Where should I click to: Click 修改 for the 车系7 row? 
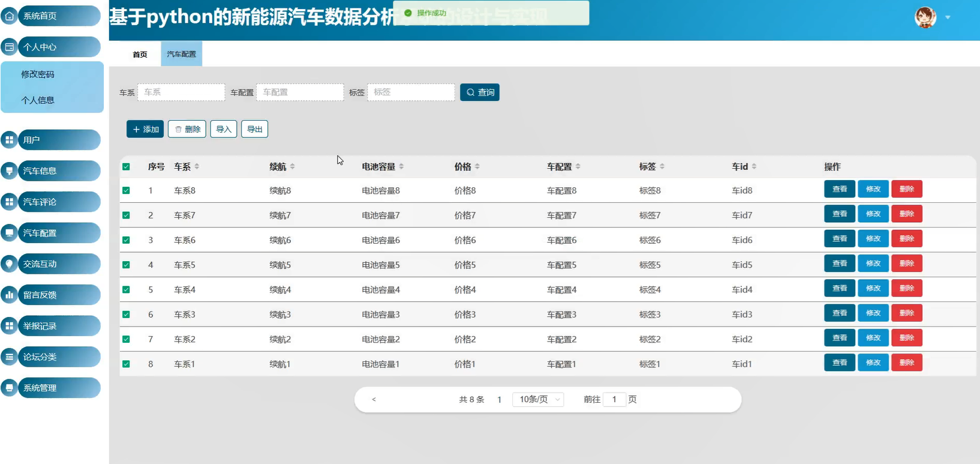click(873, 214)
